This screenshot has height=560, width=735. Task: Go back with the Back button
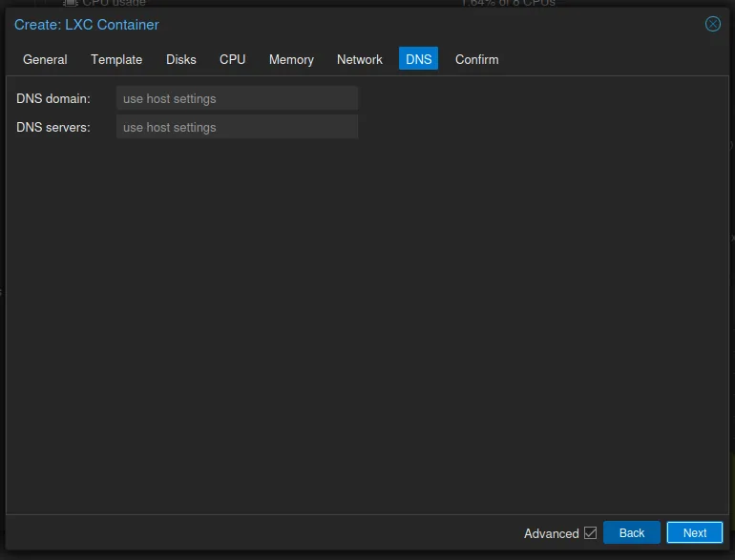pos(631,533)
